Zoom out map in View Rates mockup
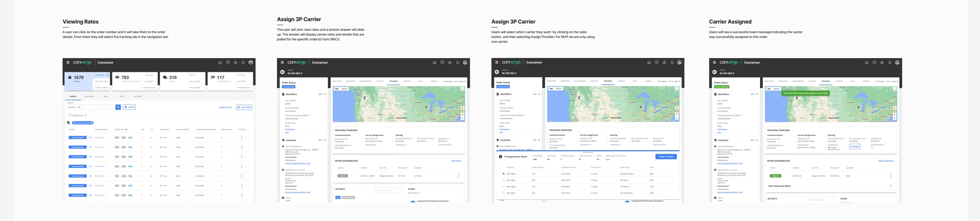The image size is (980, 221). click(463, 118)
